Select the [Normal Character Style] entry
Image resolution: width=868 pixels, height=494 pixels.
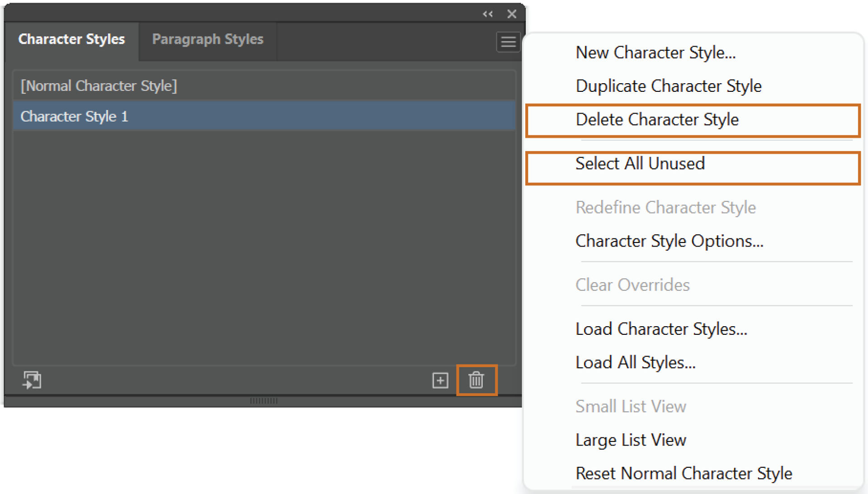(x=99, y=85)
